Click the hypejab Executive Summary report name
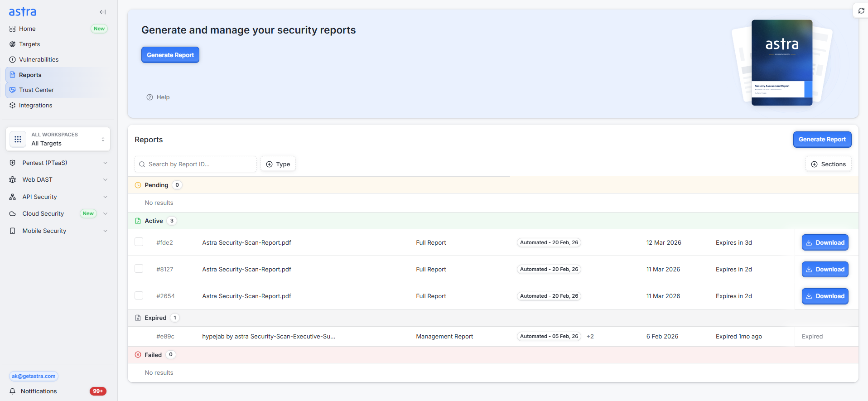Image resolution: width=868 pixels, height=401 pixels. pyautogui.click(x=269, y=336)
